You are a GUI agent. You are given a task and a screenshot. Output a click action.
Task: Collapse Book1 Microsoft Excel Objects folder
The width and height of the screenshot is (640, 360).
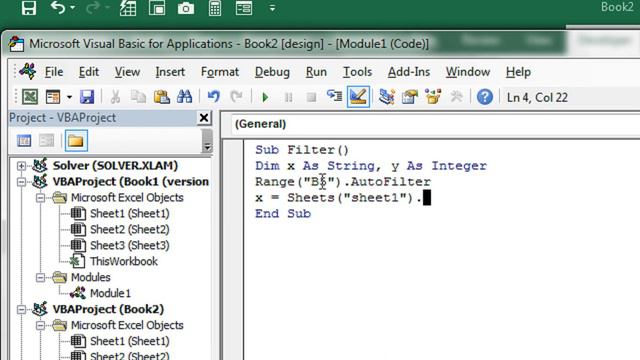(40, 198)
